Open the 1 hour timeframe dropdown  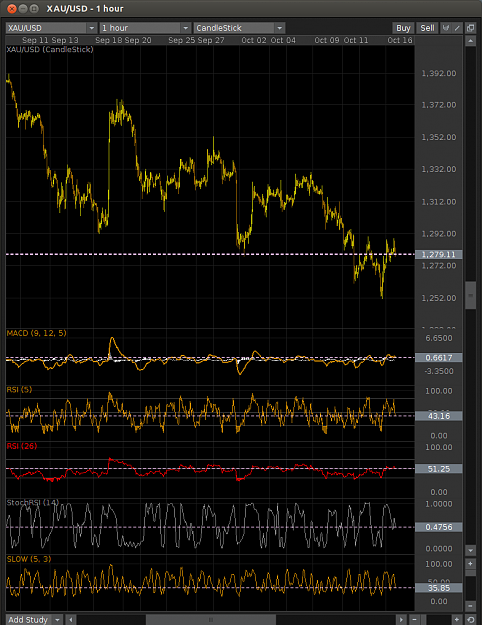(145, 28)
